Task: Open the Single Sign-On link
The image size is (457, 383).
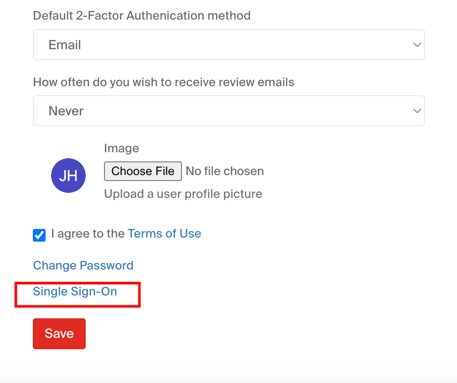Action: tap(75, 292)
